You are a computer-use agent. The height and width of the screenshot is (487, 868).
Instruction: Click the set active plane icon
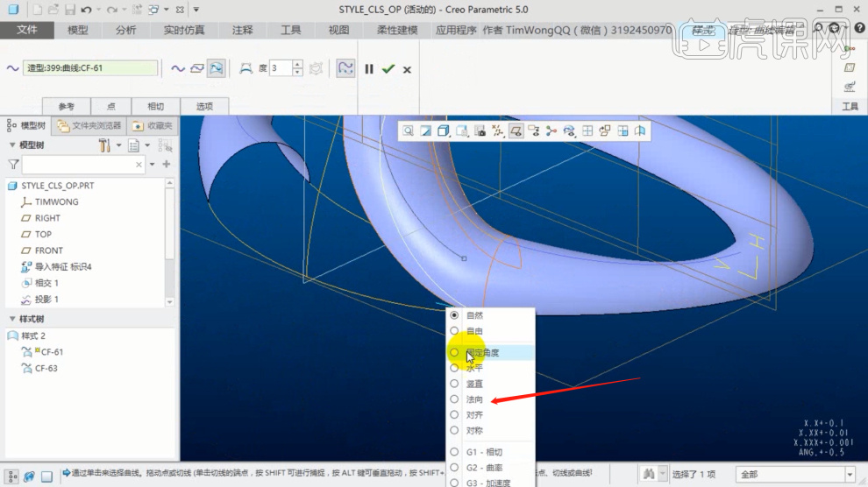(605, 131)
